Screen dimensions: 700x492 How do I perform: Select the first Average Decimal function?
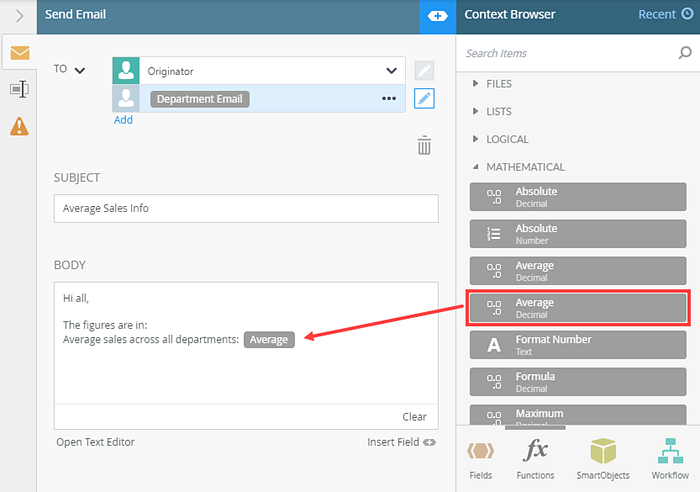click(x=578, y=271)
